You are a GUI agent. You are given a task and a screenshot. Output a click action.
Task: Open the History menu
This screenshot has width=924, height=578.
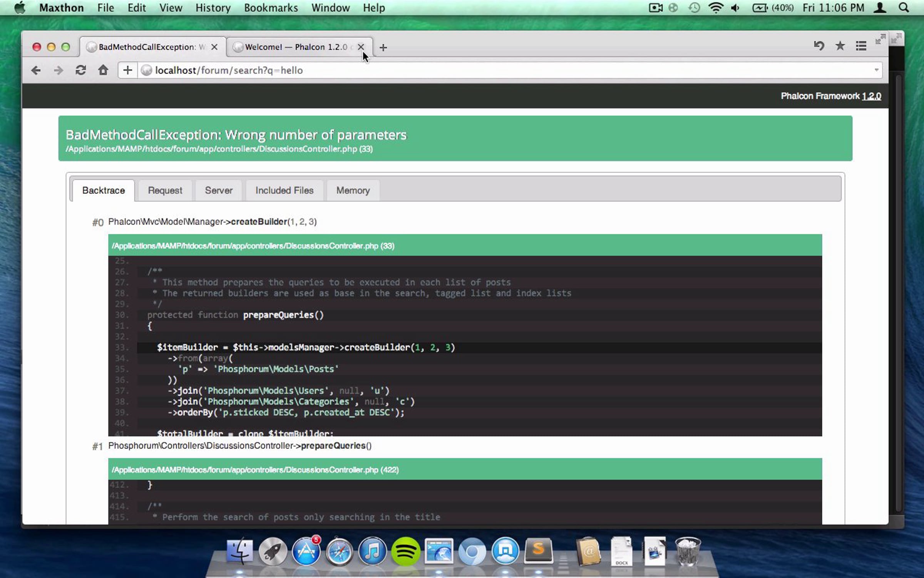point(213,8)
